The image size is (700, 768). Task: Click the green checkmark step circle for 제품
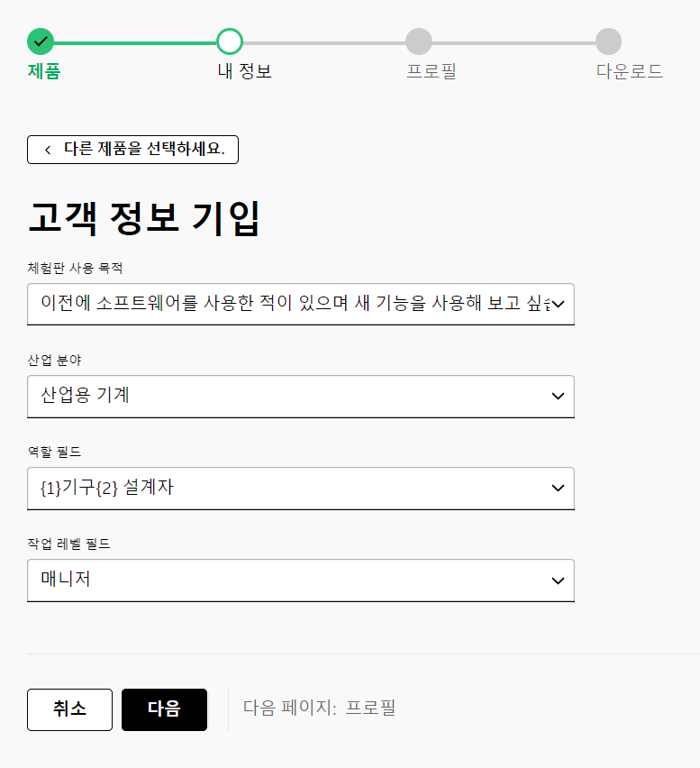[x=41, y=41]
